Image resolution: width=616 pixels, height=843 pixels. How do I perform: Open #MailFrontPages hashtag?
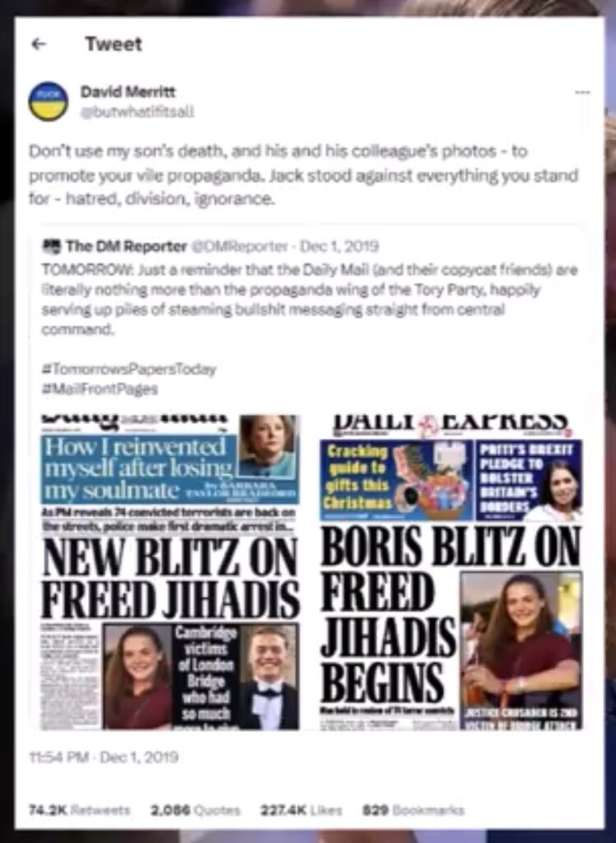pyautogui.click(x=100, y=389)
